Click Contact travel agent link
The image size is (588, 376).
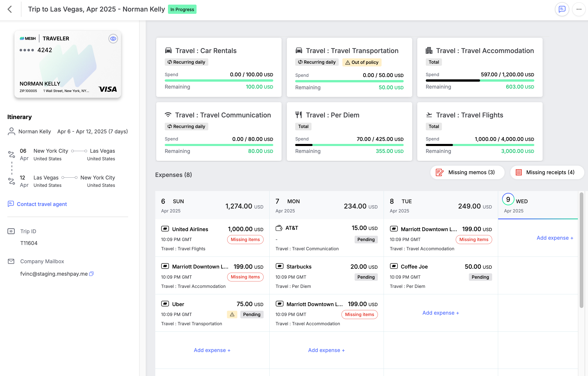[37, 204]
